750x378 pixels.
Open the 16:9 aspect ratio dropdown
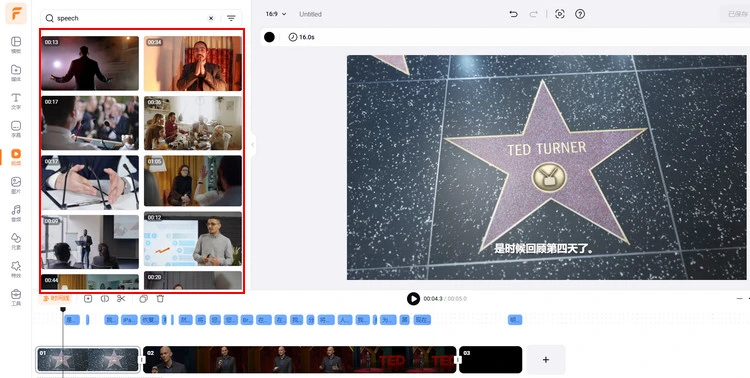tap(276, 14)
